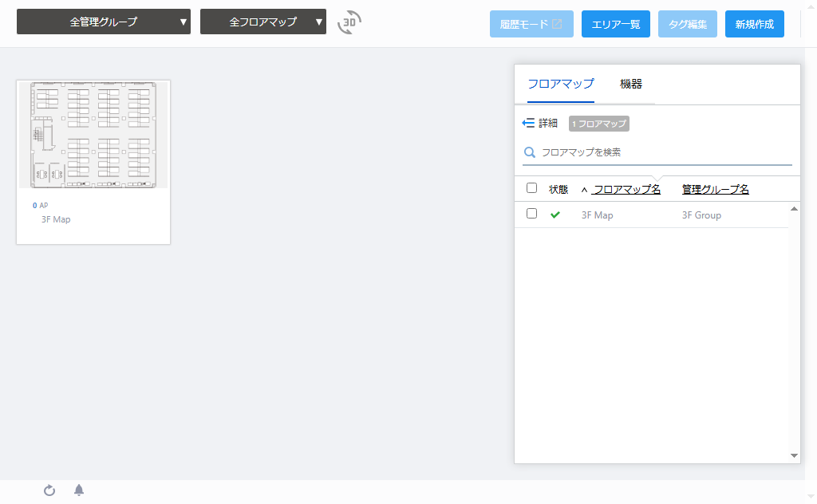Switch to the フロアマップ tab
817x504 pixels.
pyautogui.click(x=561, y=84)
